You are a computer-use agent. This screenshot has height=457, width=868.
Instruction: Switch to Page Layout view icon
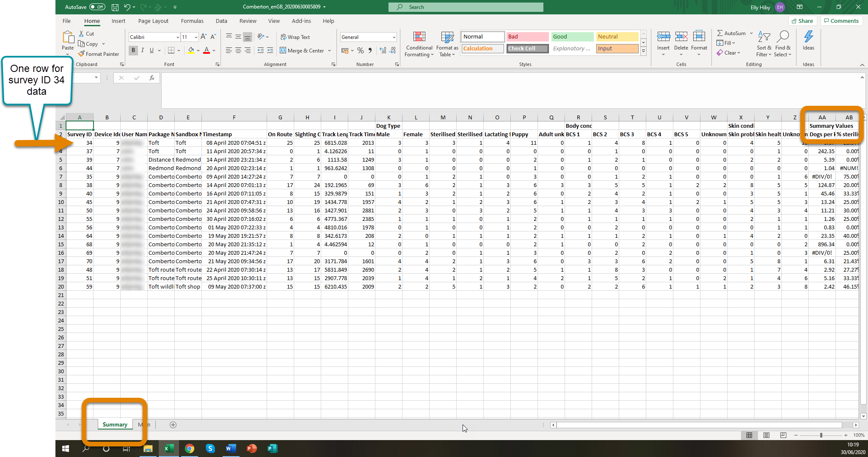(766, 435)
